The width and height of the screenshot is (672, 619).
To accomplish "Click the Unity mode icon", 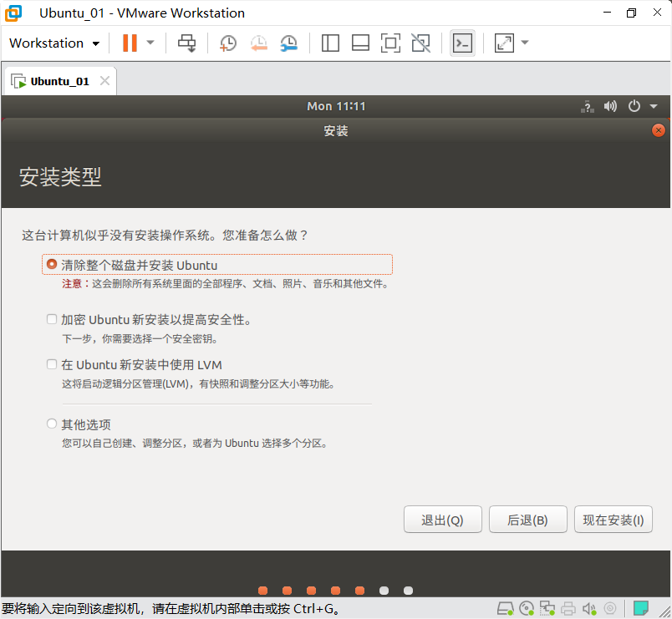I will click(421, 43).
